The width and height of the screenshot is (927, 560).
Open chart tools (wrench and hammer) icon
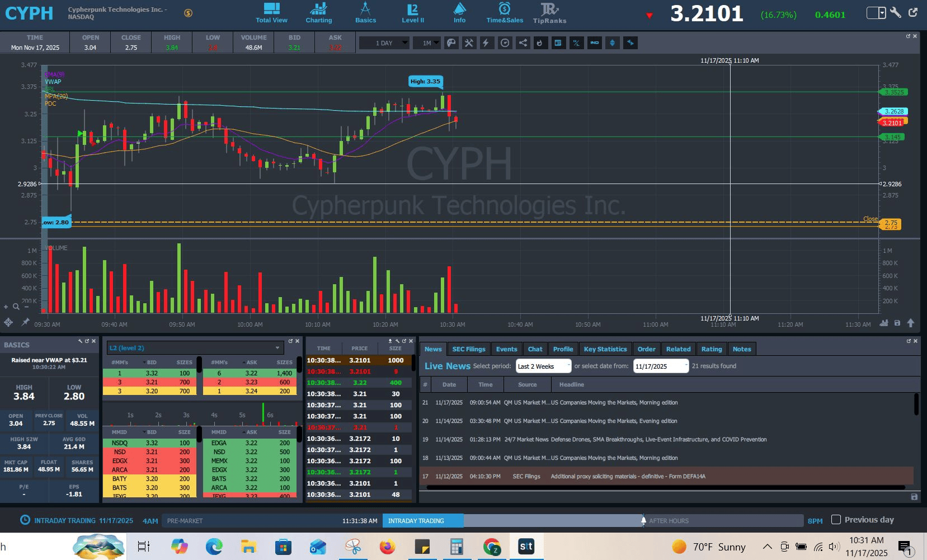click(x=469, y=43)
